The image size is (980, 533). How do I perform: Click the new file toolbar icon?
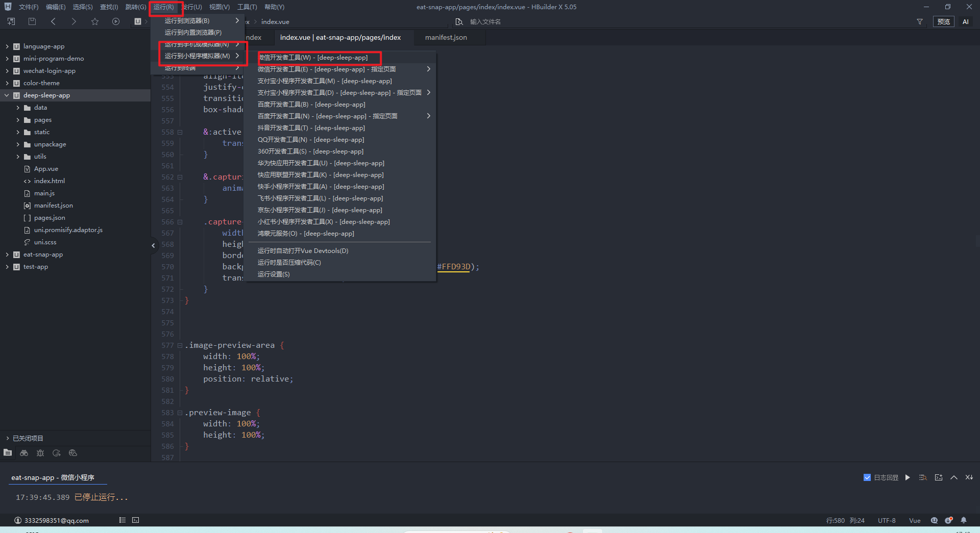click(11, 21)
